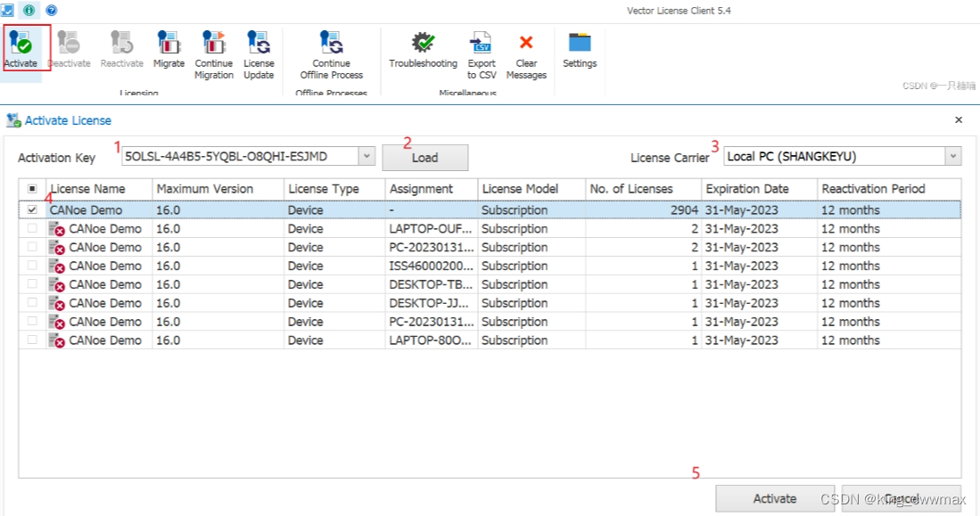Screen dimensions: 980x516
Task: Sort by License Type column header
Action: coord(334,189)
